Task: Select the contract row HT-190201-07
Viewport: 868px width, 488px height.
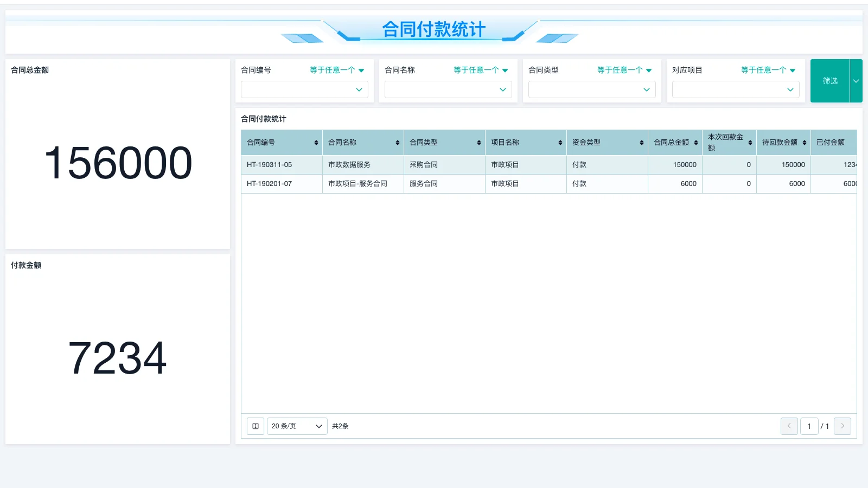Action: pos(269,183)
